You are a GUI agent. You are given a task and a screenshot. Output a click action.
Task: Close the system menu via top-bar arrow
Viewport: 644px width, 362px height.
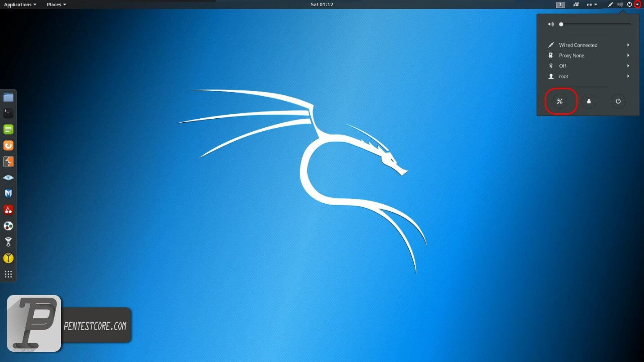[x=638, y=4]
